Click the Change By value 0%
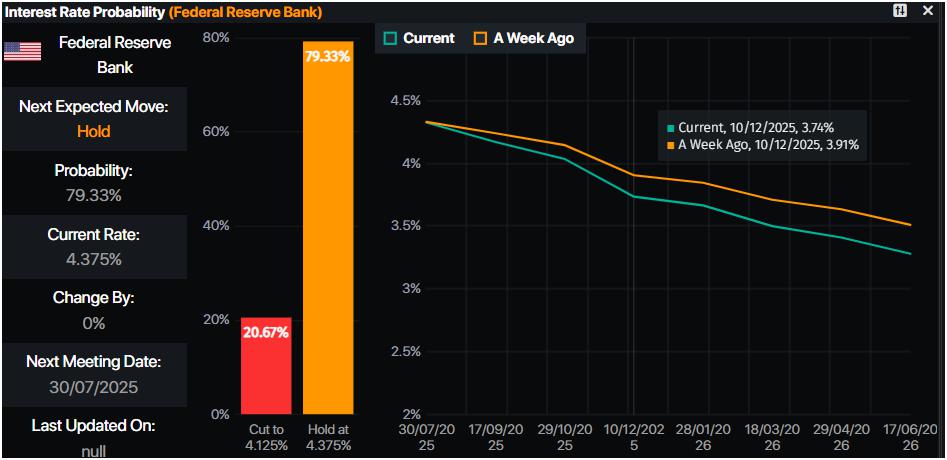Image resolution: width=947 pixels, height=460 pixels. coord(94,324)
